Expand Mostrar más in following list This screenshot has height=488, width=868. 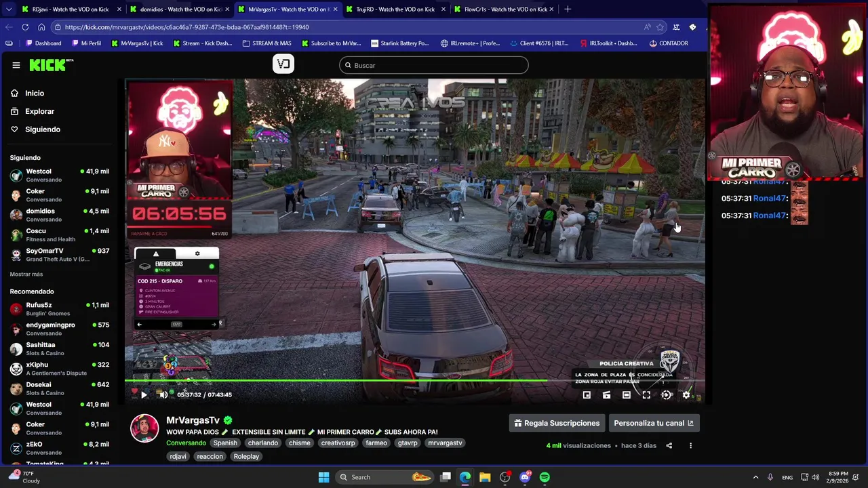click(26, 274)
